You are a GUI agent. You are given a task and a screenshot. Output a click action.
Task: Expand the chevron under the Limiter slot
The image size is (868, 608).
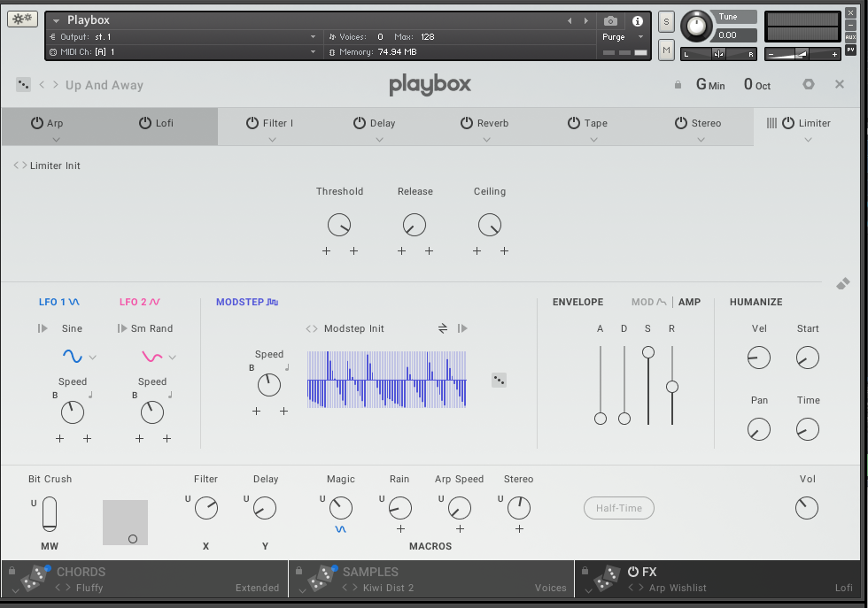pyautogui.click(x=808, y=140)
